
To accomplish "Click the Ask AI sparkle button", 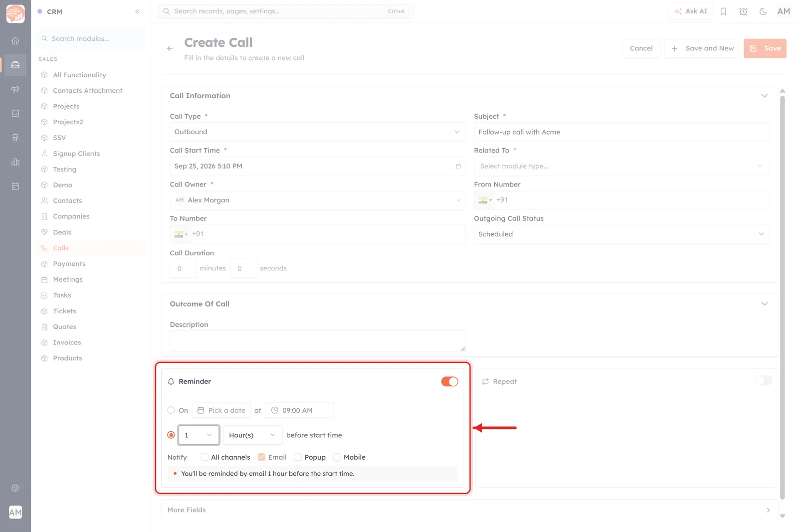I will coord(691,11).
